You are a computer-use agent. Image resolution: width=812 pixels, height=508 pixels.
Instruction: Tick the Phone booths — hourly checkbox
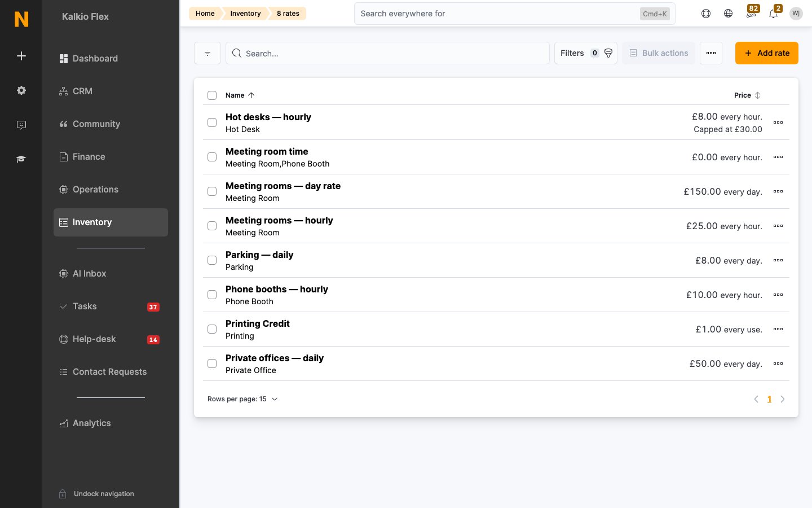[x=212, y=295]
